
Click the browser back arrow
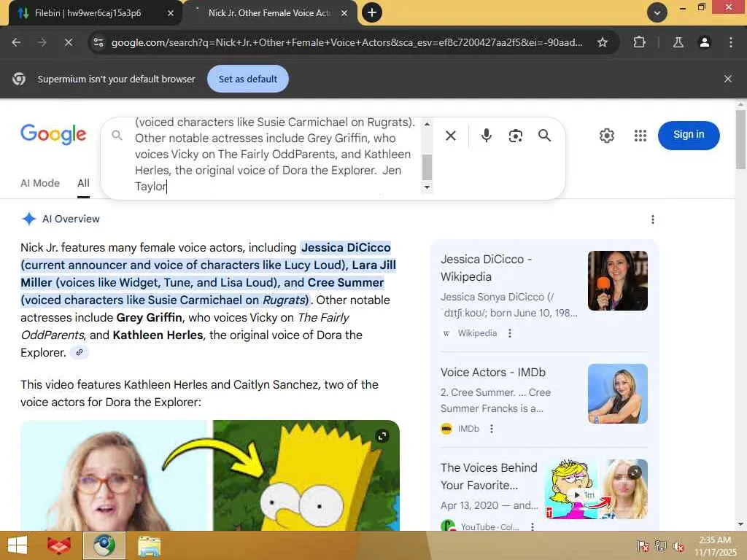pos(16,42)
